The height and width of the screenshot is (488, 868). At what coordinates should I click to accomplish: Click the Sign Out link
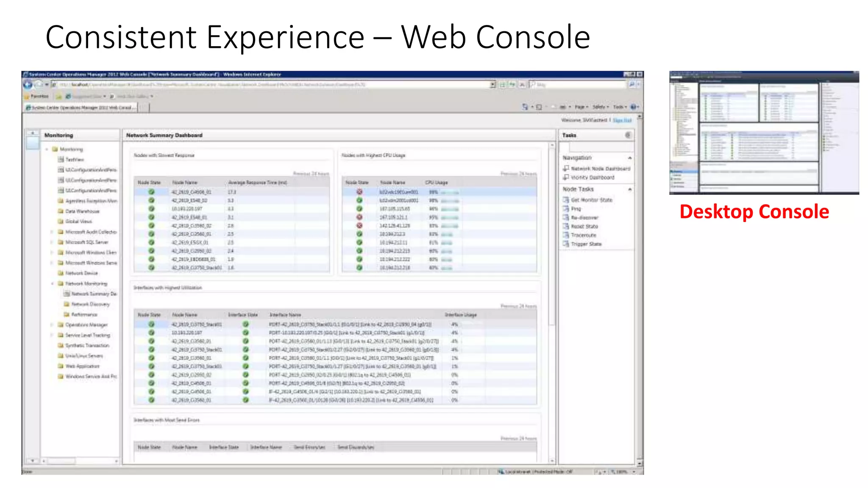coord(622,120)
